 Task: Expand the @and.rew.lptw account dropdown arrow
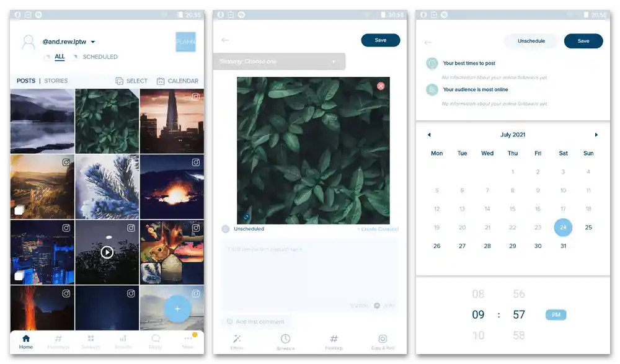[93, 42]
